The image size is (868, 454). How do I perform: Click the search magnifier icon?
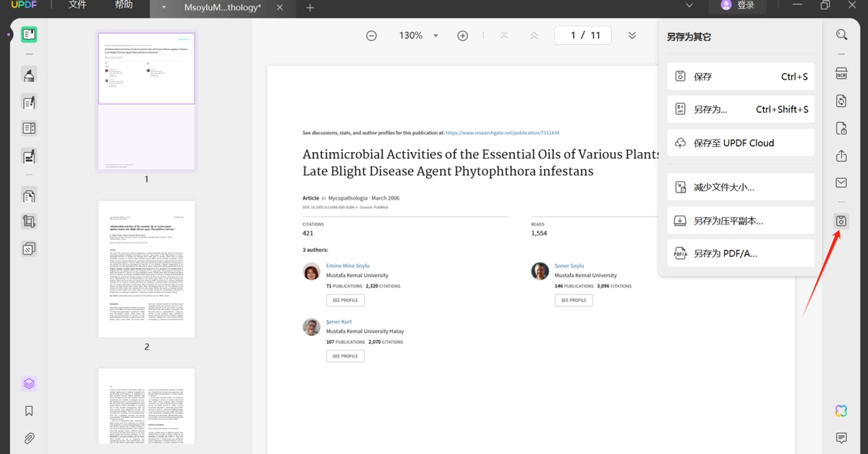[841, 35]
